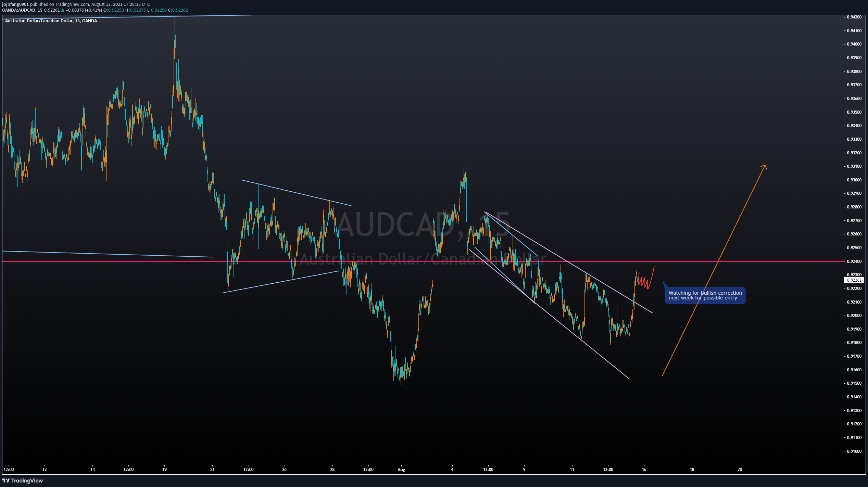Select the +0.00376 (+0.41%) change value

point(84,10)
